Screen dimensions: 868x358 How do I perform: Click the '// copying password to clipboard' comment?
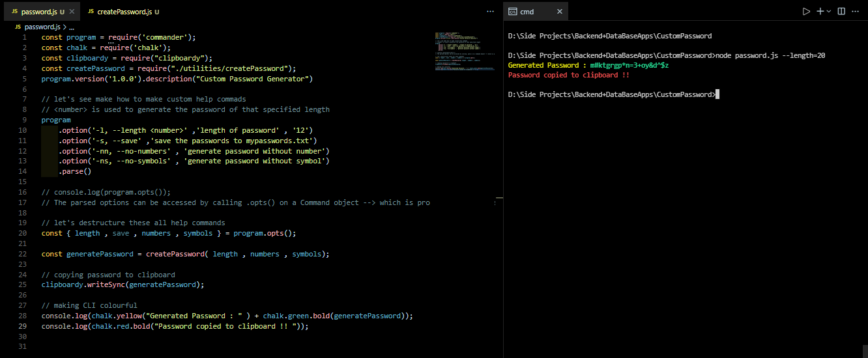click(108, 275)
